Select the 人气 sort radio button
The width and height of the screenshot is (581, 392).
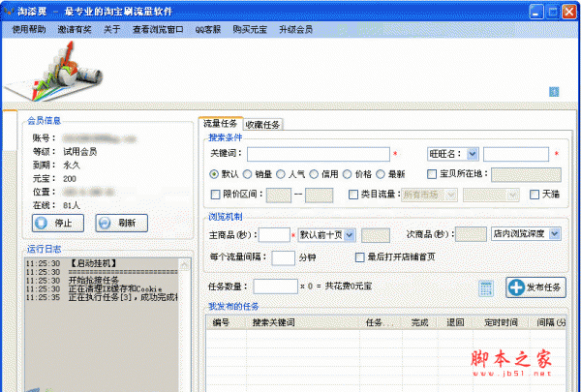pos(281,174)
